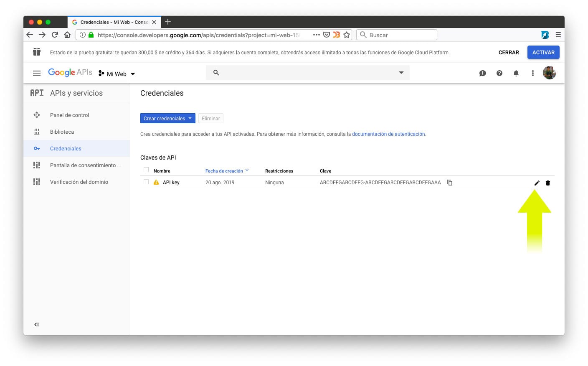Reload the page with refresh icon
This screenshot has width=588, height=366.
click(55, 35)
